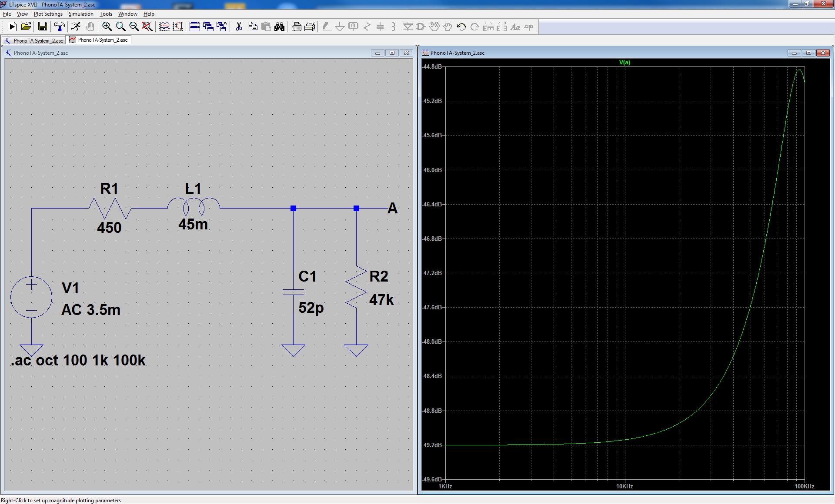Image resolution: width=835 pixels, height=504 pixels.
Task: Open the View menu
Action: coord(22,14)
